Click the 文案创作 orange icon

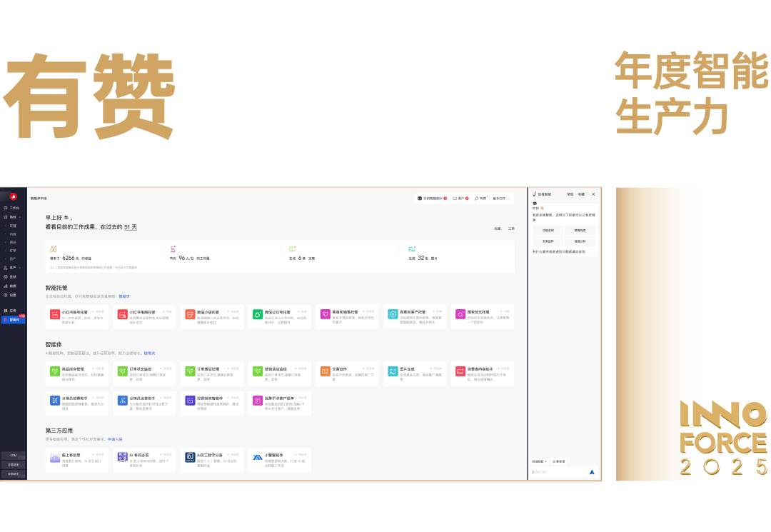pyautogui.click(x=326, y=371)
